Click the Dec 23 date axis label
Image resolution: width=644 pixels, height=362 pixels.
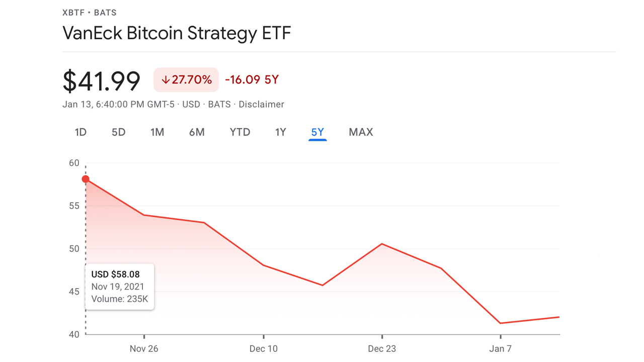tap(382, 349)
